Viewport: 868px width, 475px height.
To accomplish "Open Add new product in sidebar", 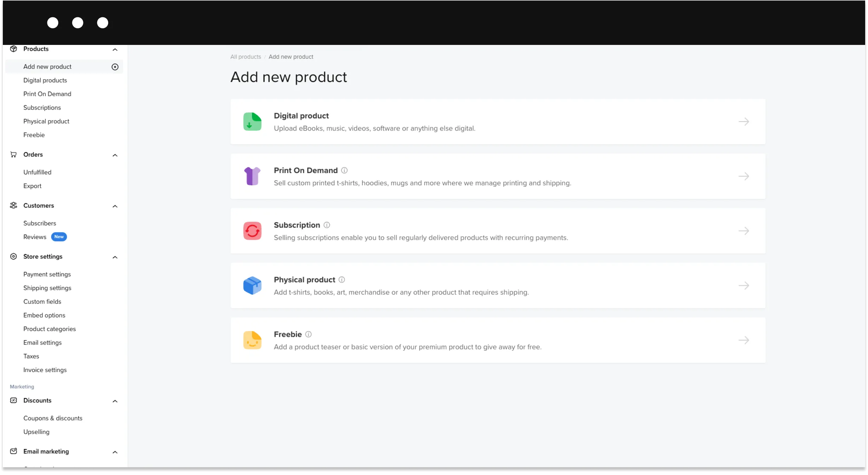I will click(x=64, y=66).
